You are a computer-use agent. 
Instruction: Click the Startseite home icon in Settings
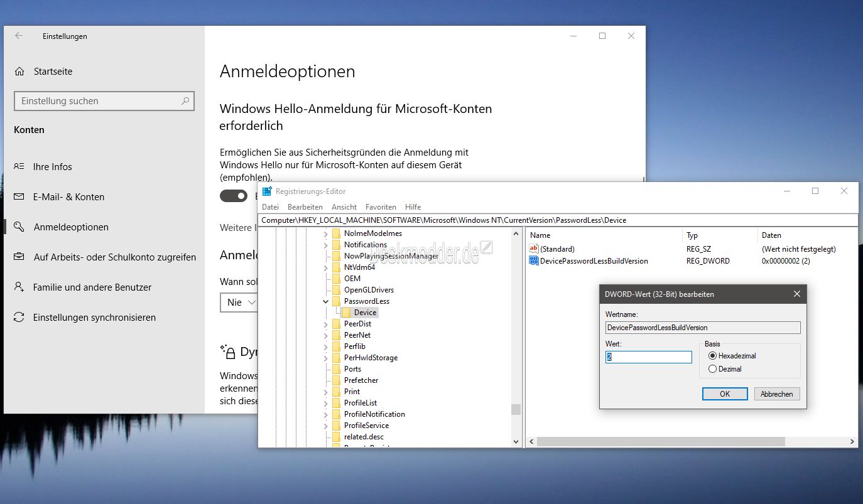pos(20,72)
